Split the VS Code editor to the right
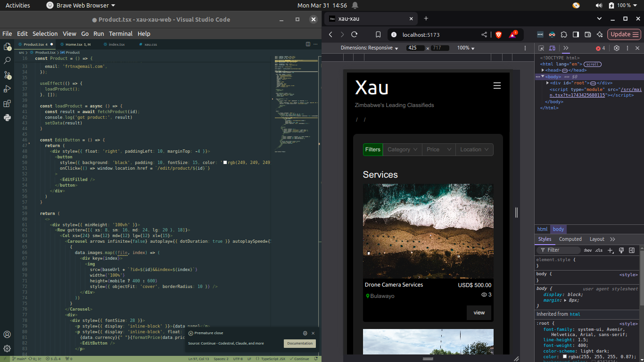The image size is (644, 362). click(308, 44)
